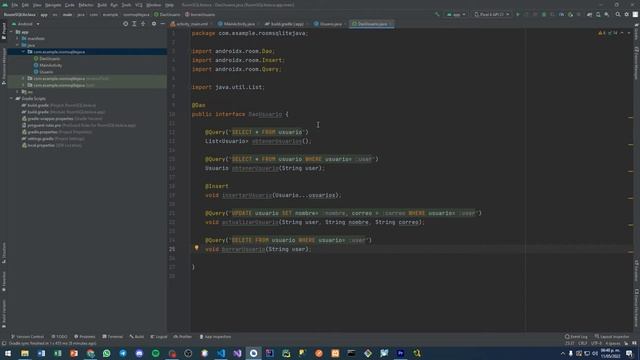Click the warnings indicator in editor corner
This screenshot has width=640, height=360.
pos(608,33)
